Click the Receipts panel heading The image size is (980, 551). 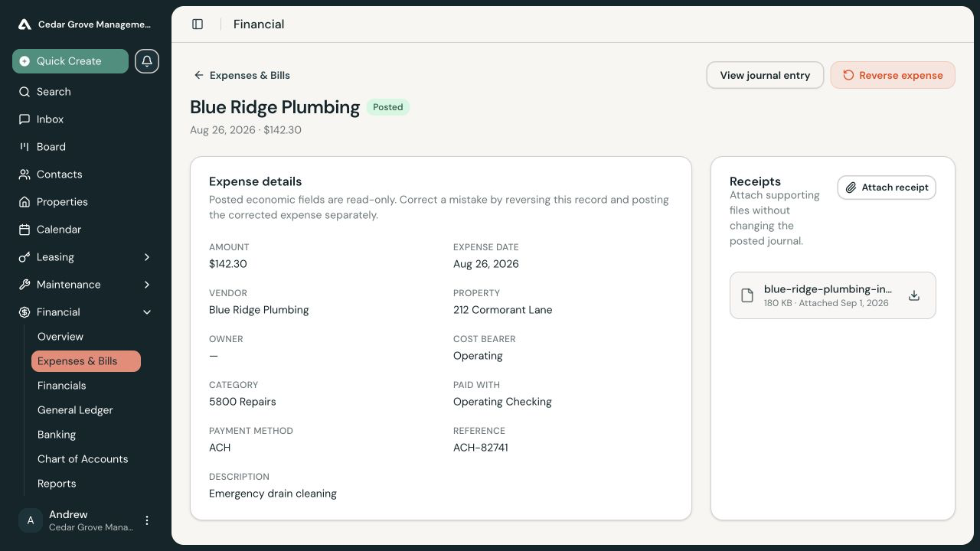[755, 181]
